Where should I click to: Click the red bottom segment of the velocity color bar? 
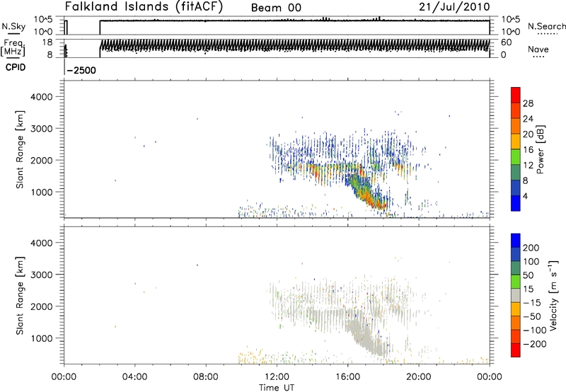516,350
